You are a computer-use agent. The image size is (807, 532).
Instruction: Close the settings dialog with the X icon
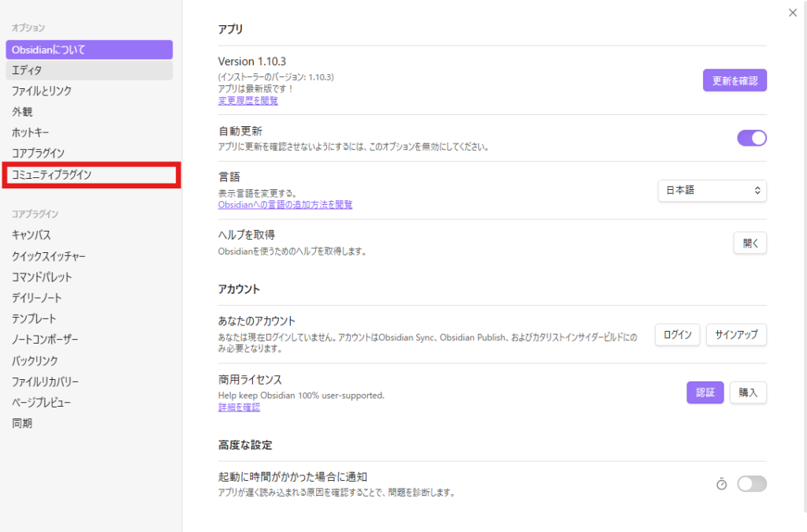(x=792, y=13)
